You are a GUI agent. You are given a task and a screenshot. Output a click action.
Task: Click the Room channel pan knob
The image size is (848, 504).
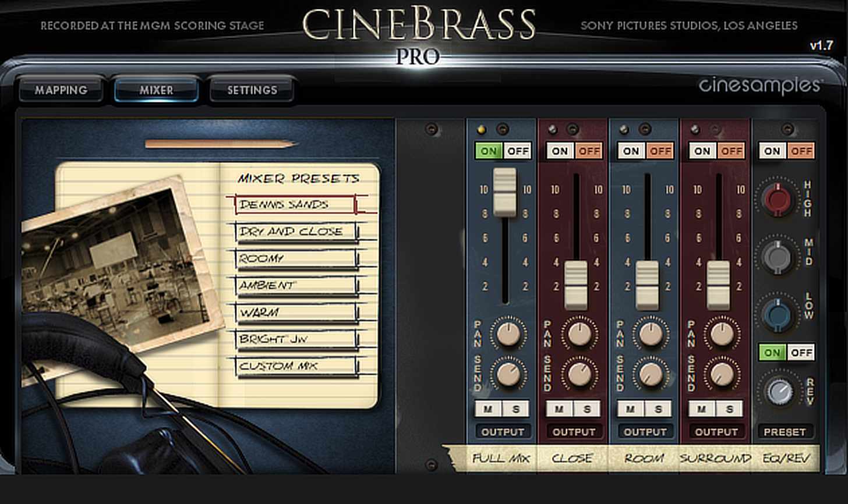pyautogui.click(x=651, y=334)
